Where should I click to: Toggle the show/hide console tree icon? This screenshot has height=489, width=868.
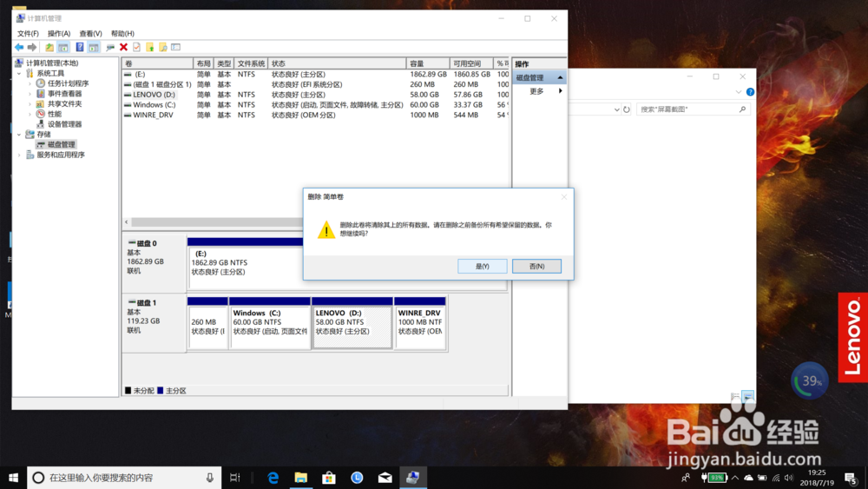pyautogui.click(x=63, y=48)
